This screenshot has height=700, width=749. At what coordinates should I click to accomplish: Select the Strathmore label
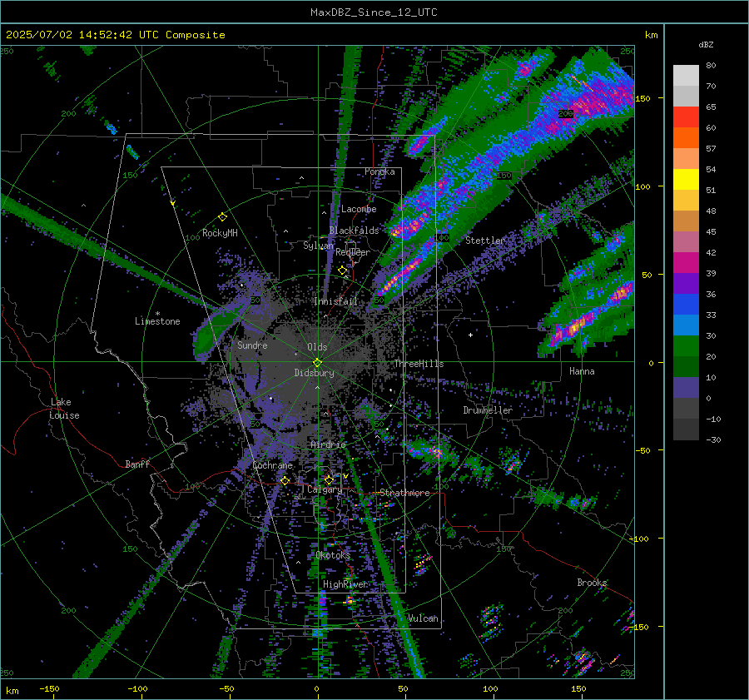[404, 493]
